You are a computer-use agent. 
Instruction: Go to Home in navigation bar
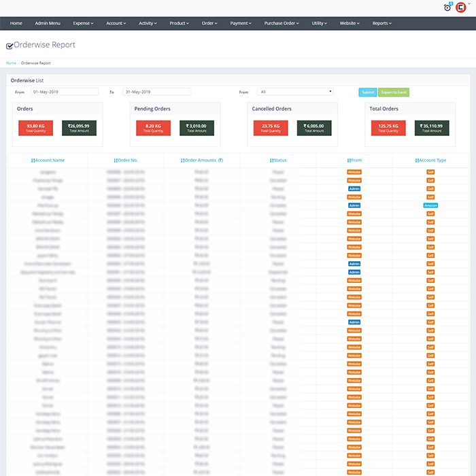(16, 23)
